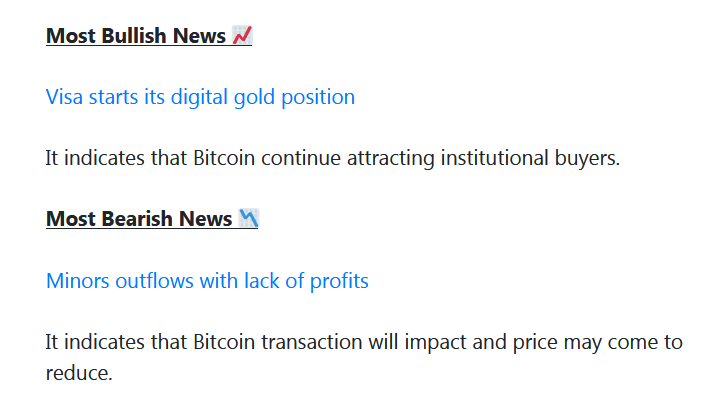Click 'Bitcoin' in the transaction impact sentence
This screenshot has width=712, height=399.
(x=224, y=342)
